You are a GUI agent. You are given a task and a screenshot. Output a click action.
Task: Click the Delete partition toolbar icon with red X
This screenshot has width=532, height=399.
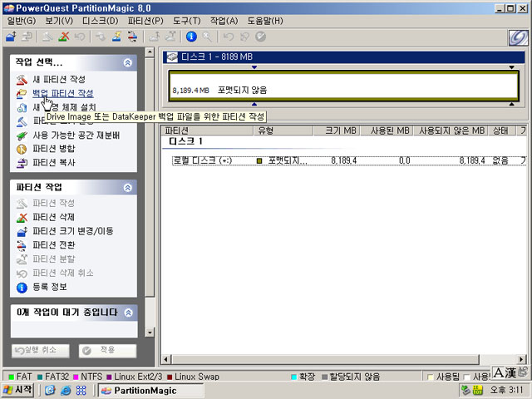click(x=63, y=37)
